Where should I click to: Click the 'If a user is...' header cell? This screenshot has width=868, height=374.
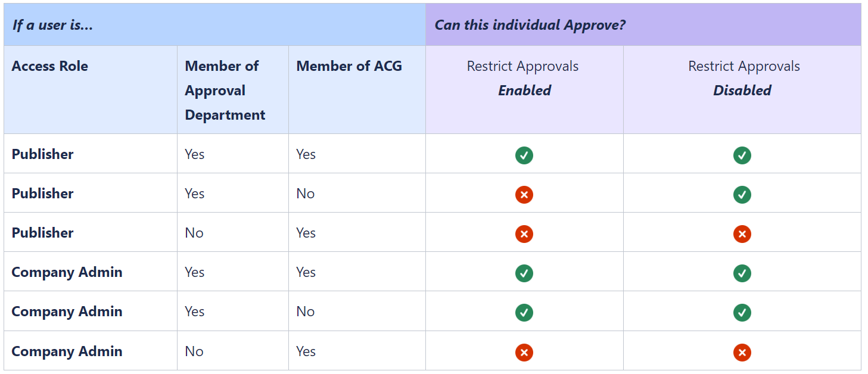[215, 25]
